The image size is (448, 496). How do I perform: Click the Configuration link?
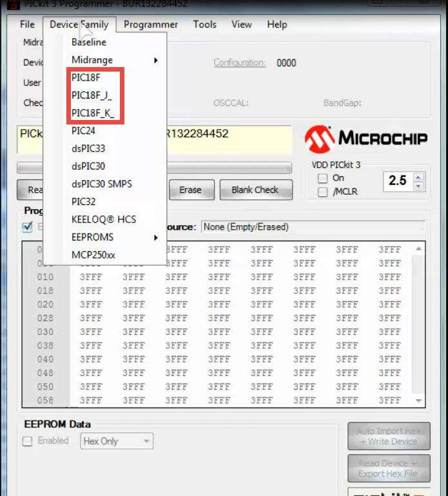point(239,63)
